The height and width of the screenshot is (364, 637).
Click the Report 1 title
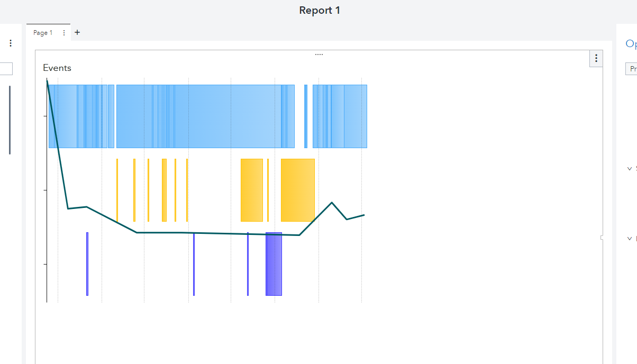coord(319,10)
